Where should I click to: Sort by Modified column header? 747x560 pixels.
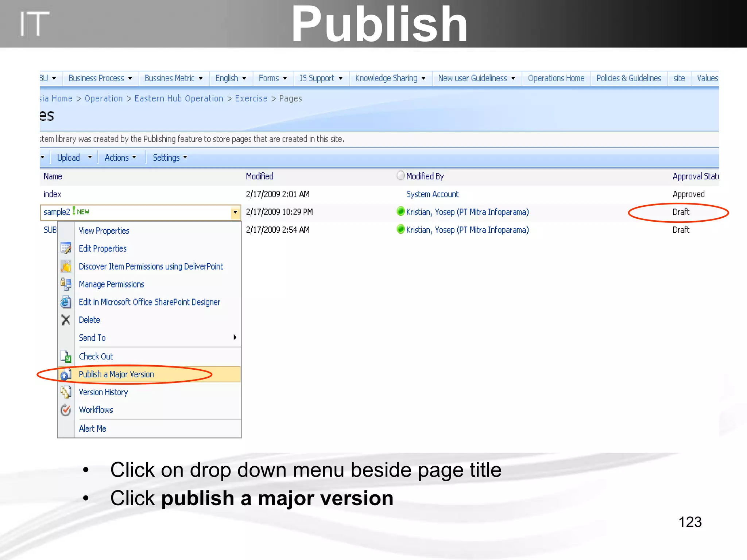[x=259, y=176]
